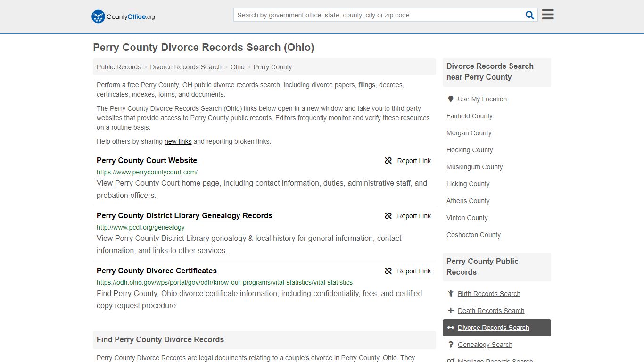Click the Birth Records Search icon
644x362 pixels.
point(451,294)
